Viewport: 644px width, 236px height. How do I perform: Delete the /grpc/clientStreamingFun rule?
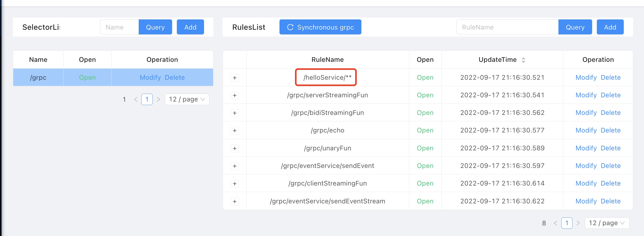pos(611,183)
